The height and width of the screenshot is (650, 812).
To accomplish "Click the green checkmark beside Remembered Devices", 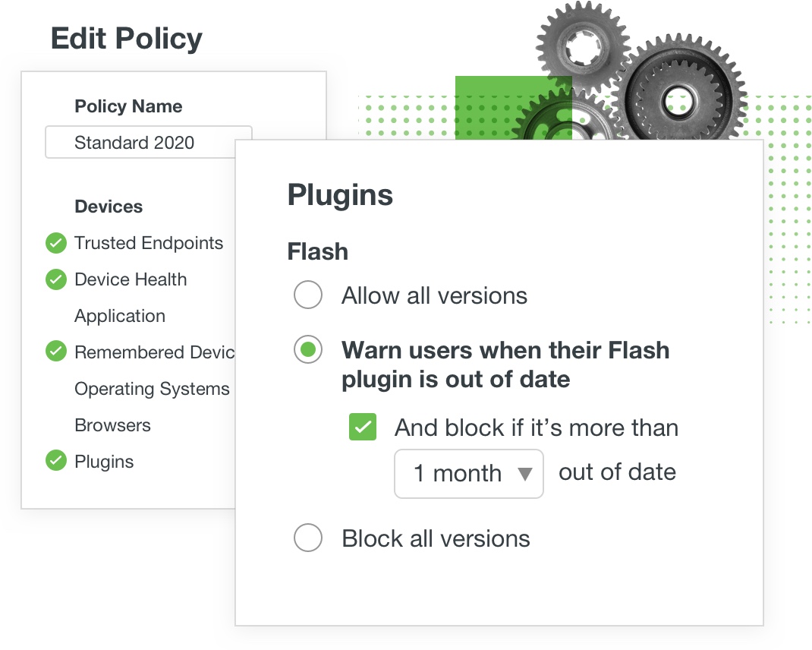I will (56, 352).
